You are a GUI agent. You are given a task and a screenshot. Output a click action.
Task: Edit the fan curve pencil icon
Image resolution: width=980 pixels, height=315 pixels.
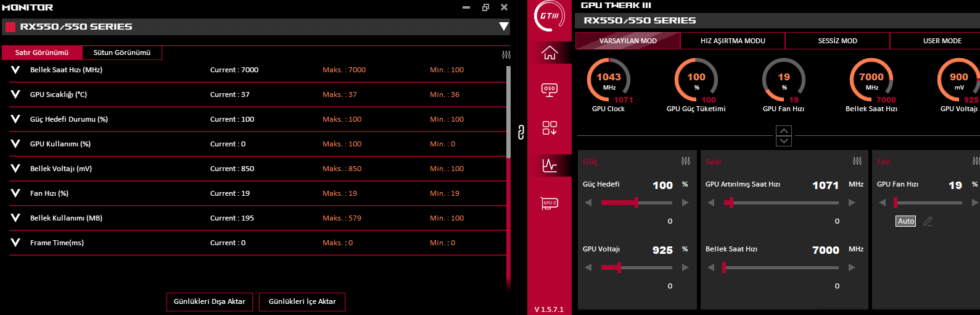coord(928,221)
